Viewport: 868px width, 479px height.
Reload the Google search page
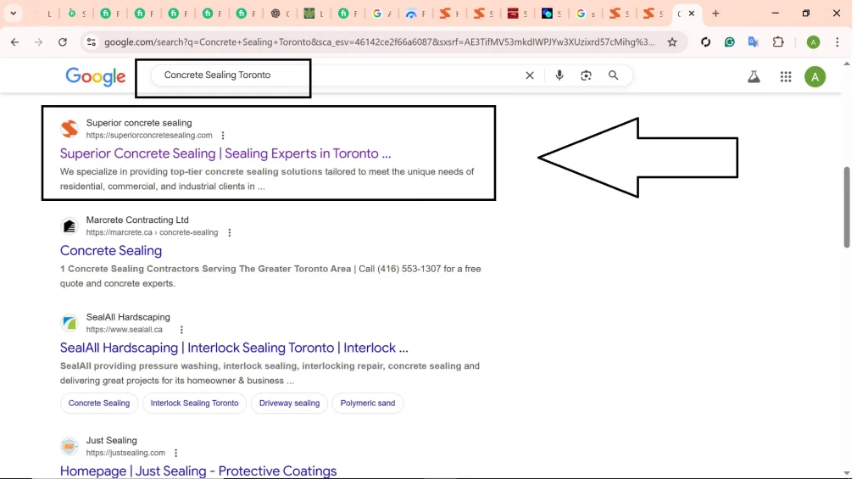tap(63, 42)
